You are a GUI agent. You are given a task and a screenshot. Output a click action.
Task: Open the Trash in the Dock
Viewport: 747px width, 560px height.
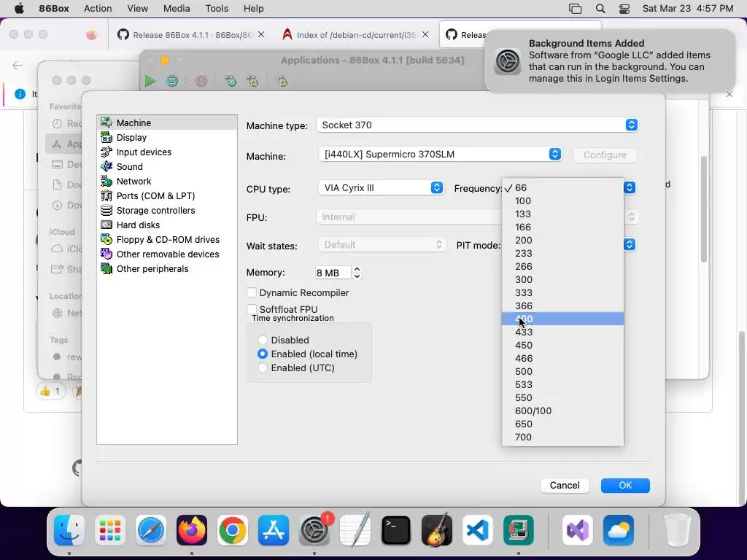tap(677, 530)
